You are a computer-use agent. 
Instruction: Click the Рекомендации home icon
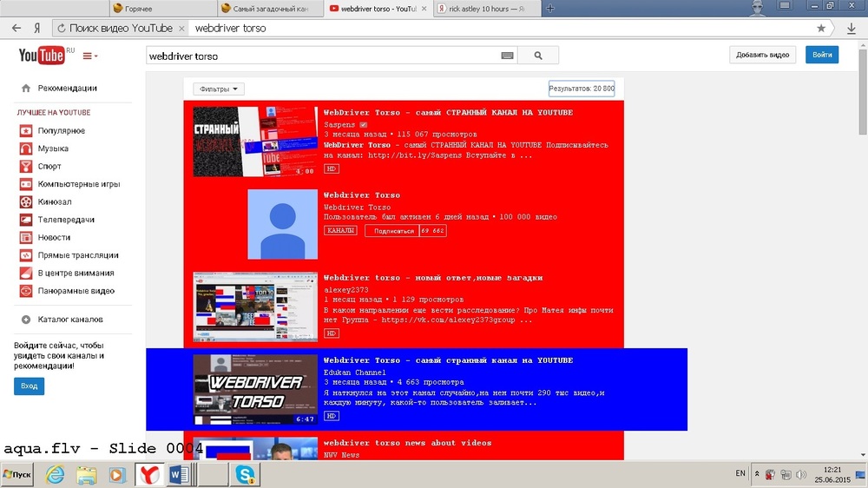click(x=26, y=88)
